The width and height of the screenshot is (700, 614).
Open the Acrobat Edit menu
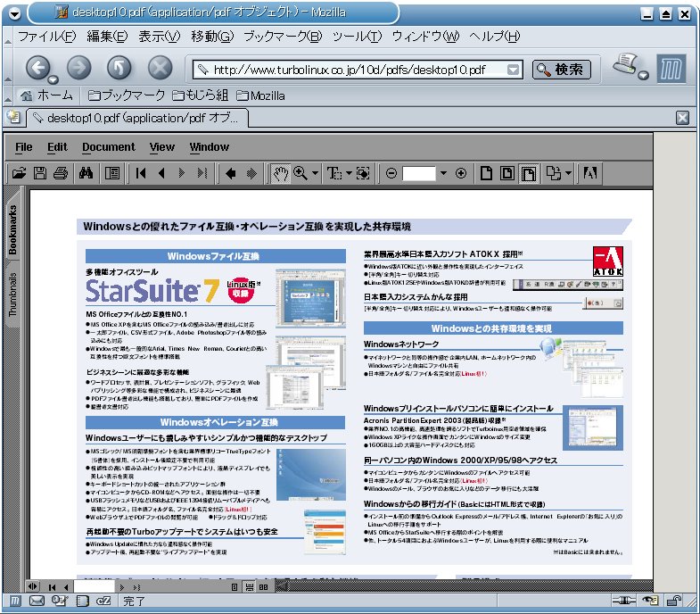(57, 147)
